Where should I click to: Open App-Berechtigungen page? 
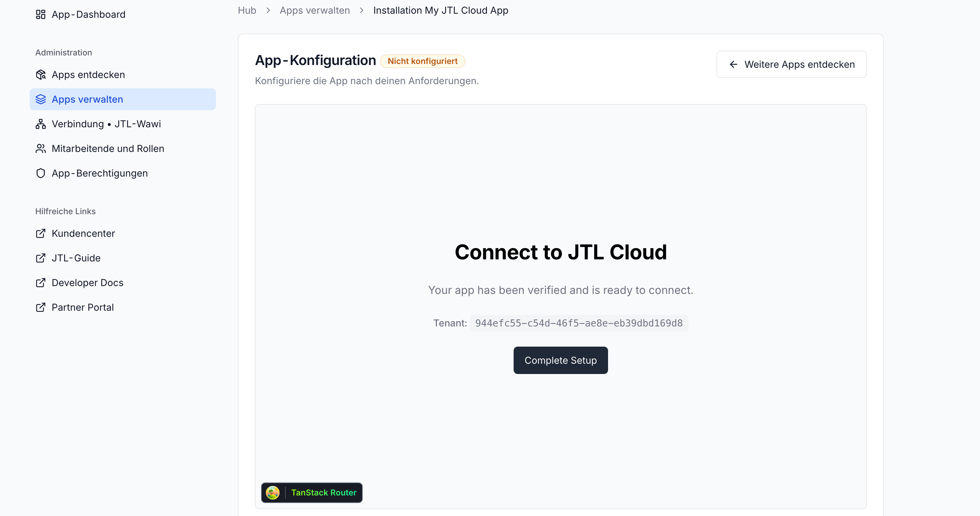tap(122, 173)
